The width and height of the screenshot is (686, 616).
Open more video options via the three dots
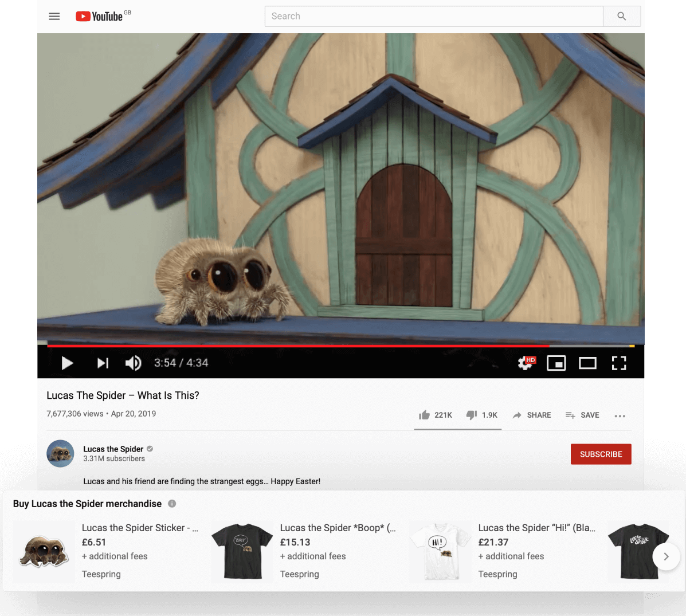click(x=620, y=416)
